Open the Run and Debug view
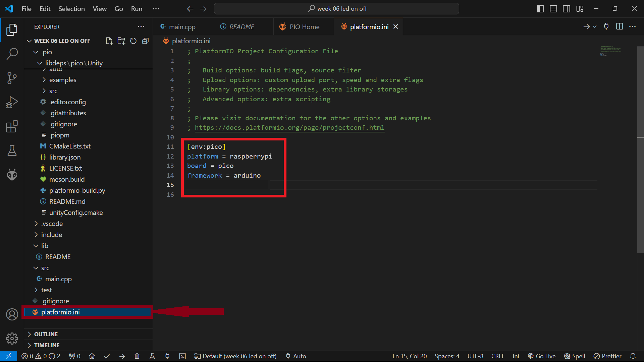 [12, 102]
